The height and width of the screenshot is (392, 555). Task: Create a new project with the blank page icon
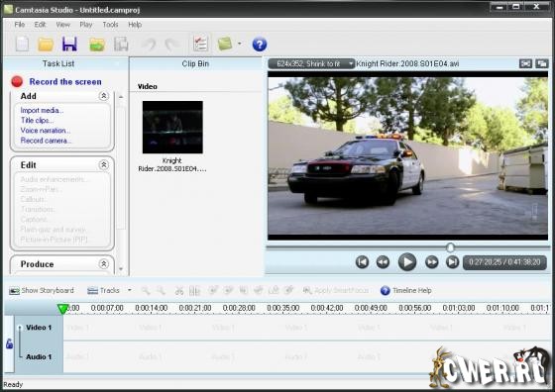point(22,45)
